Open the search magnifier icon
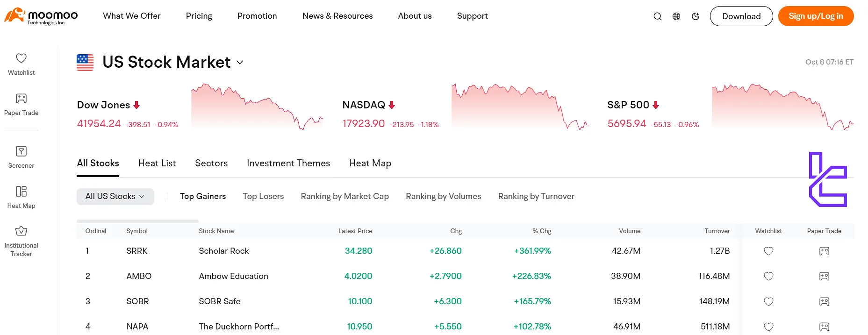This screenshot has width=868, height=335. pyautogui.click(x=657, y=16)
